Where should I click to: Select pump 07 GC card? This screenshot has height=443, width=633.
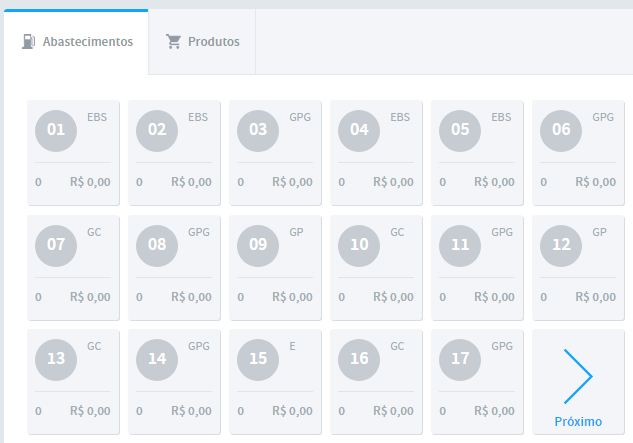point(73,268)
